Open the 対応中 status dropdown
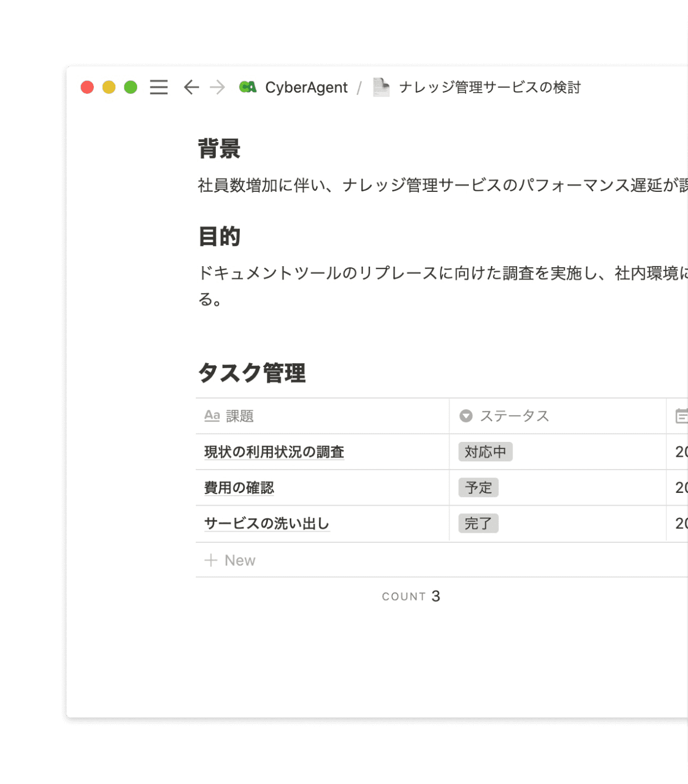 [484, 452]
